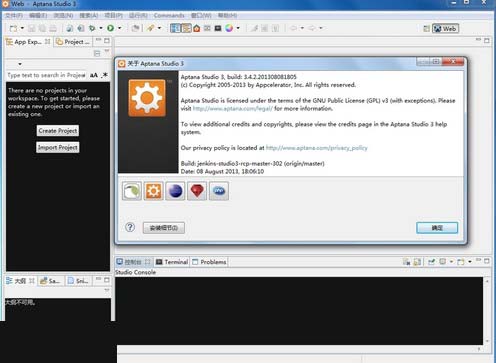
Task: Click the 安装细节(D) installation details button
Action: click(164, 228)
